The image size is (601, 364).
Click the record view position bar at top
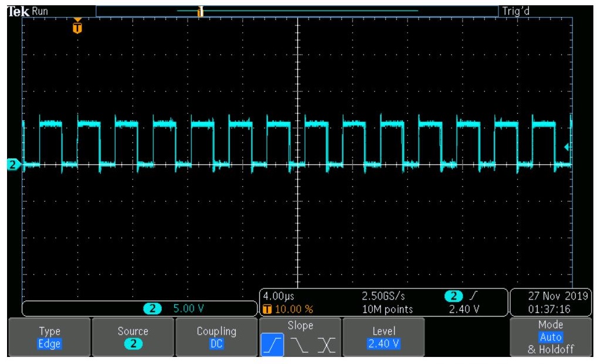[297, 11]
